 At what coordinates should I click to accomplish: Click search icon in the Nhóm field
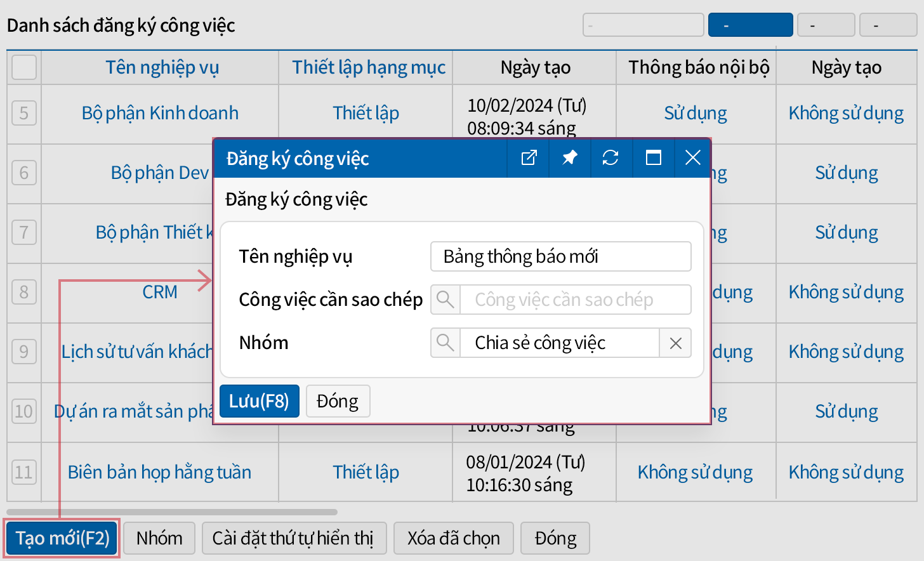coord(445,343)
